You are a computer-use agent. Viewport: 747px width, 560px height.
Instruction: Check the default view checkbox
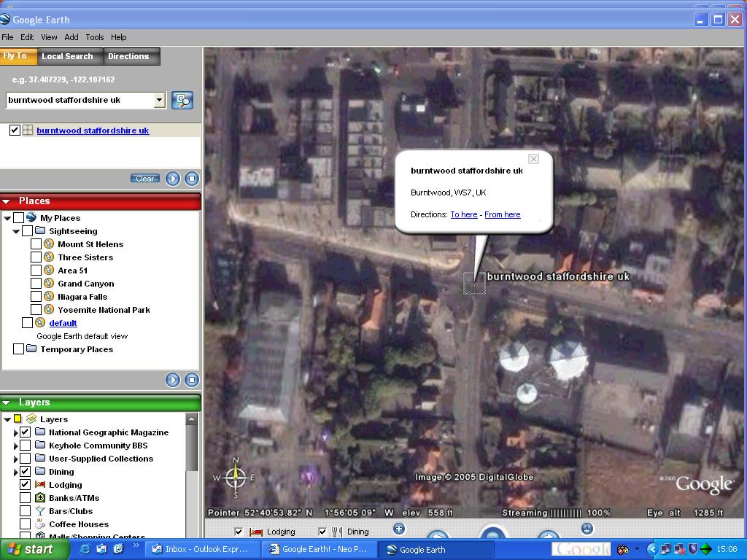[x=27, y=323]
